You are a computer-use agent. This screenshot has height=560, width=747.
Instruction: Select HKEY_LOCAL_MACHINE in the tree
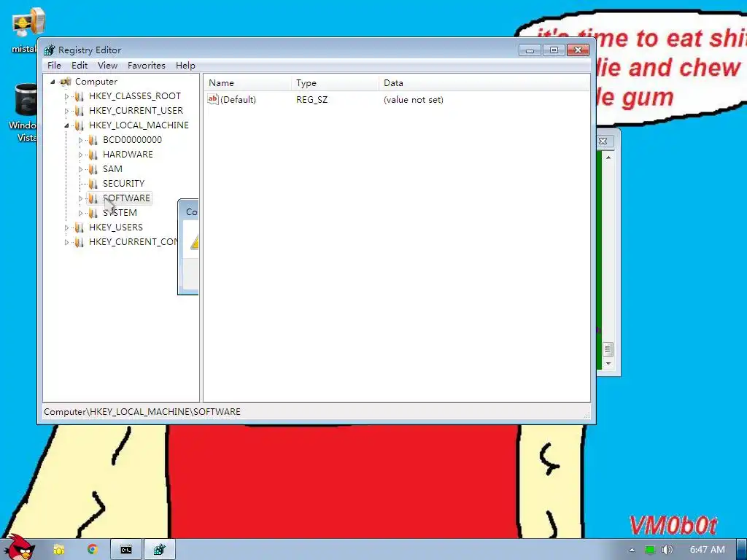tap(139, 125)
